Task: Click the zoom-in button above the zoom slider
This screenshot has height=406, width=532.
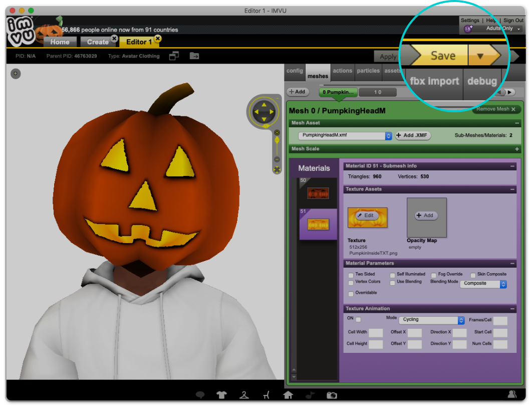Action: 277,132
